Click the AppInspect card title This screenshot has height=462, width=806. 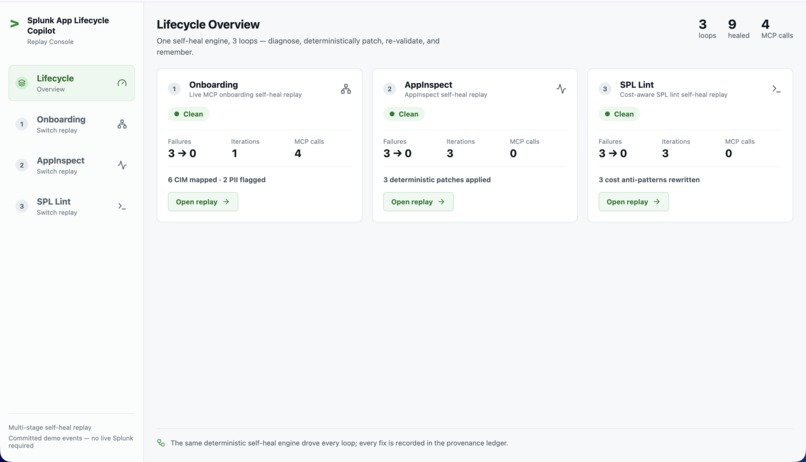(428, 84)
